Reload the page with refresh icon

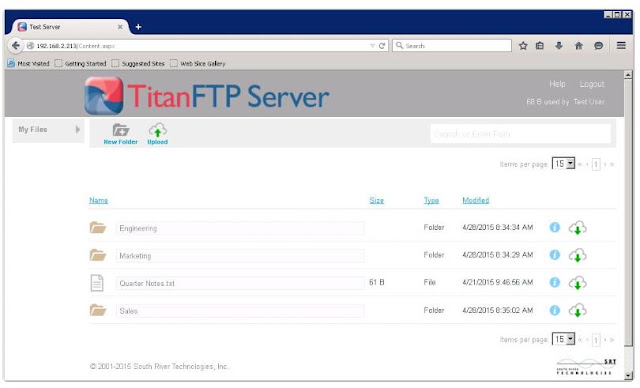point(382,46)
